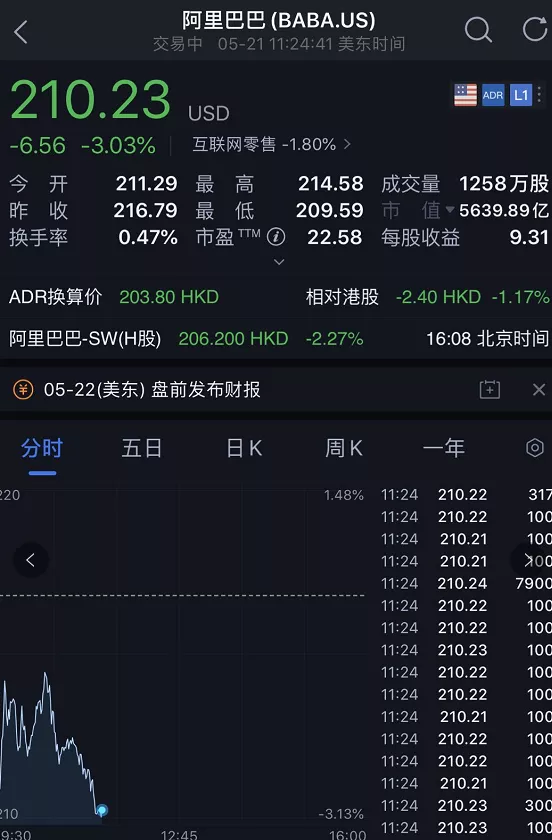Open the search magnifier icon
Screen dimensions: 552x840
[x=478, y=29]
